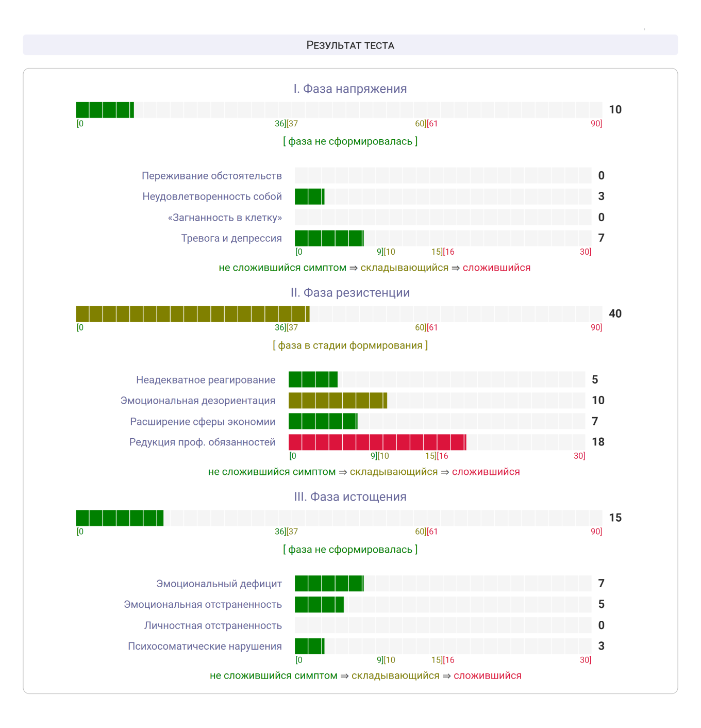Image resolution: width=701 pixels, height=728 pixels.
Task: Click the «Тревога и депрессия» green bar
Action: 329,238
